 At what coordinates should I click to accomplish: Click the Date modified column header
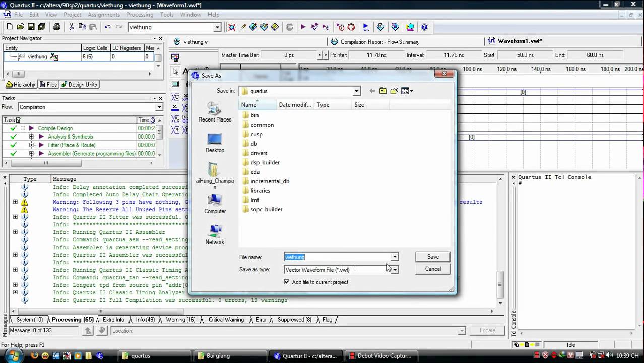[x=295, y=105]
